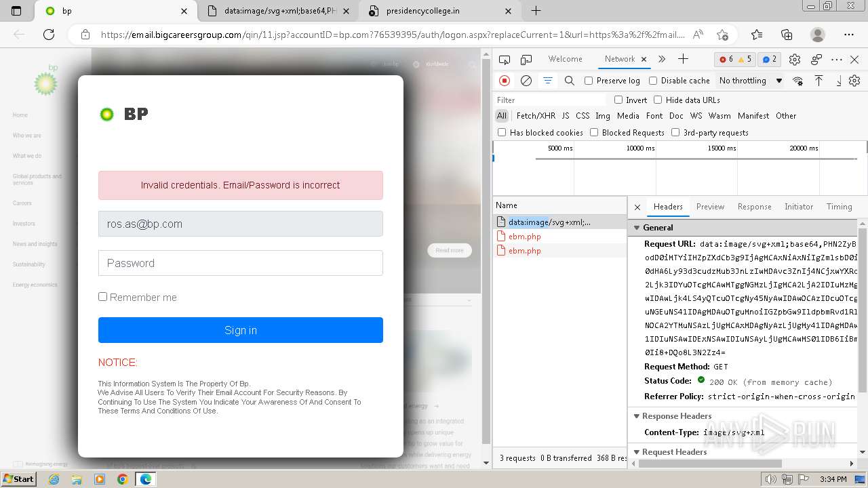Filter requests by Doc type
Viewport: 868px width, 488px height.
pos(676,116)
